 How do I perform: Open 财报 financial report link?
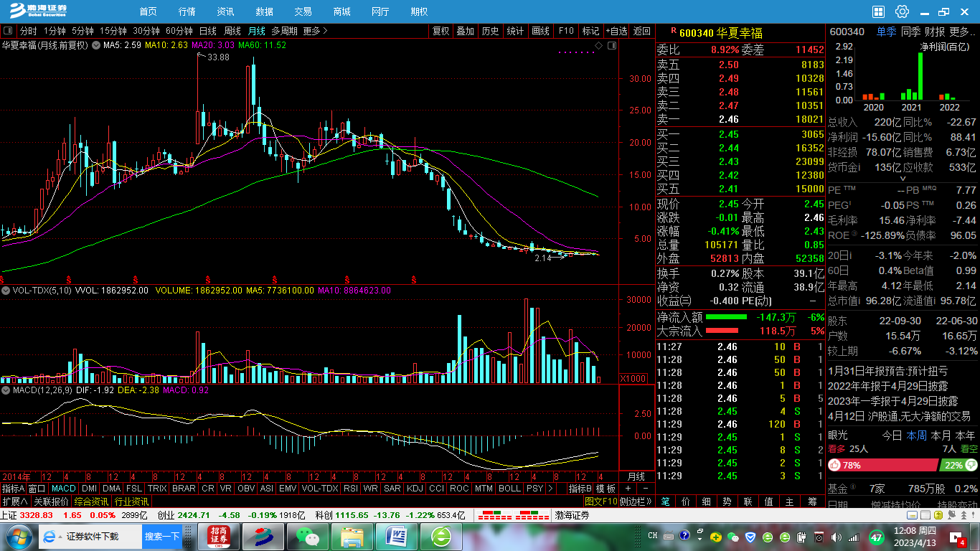(x=935, y=32)
